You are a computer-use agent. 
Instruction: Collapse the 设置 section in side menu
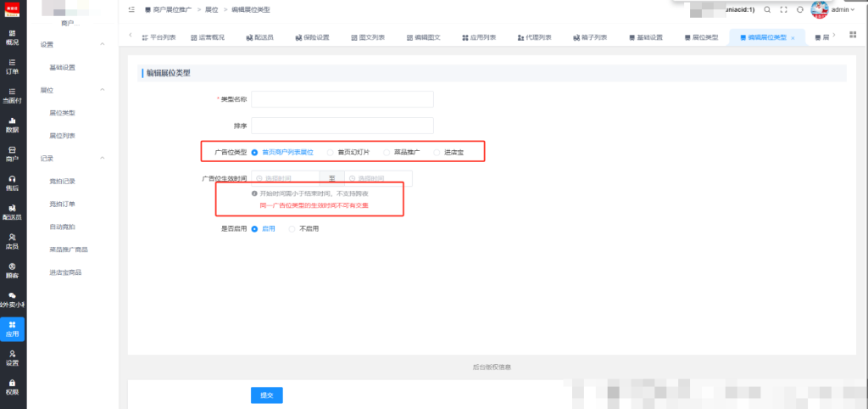point(103,44)
